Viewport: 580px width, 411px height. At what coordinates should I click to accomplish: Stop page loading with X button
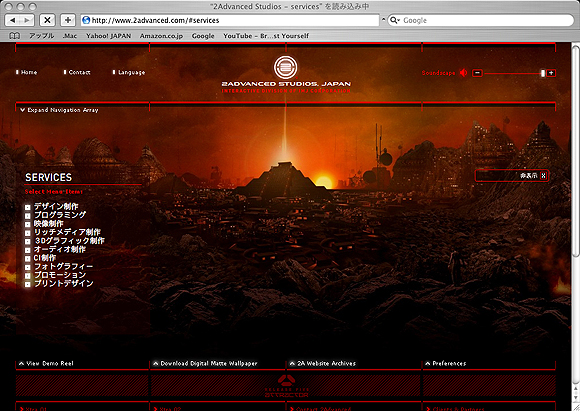pyautogui.click(x=47, y=20)
